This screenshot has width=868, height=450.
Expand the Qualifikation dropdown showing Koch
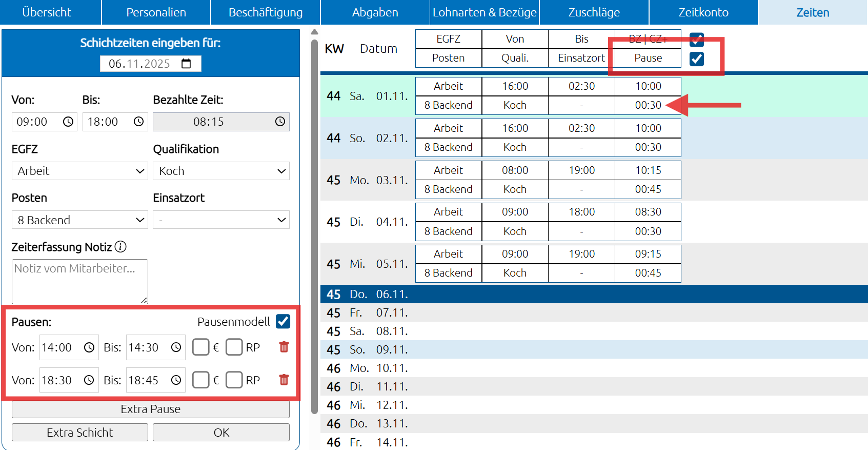221,171
